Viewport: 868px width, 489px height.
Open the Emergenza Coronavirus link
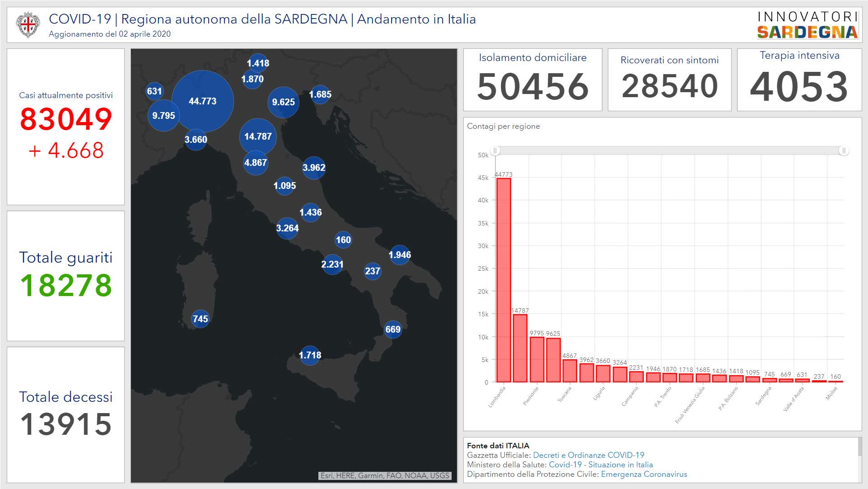tap(644, 474)
